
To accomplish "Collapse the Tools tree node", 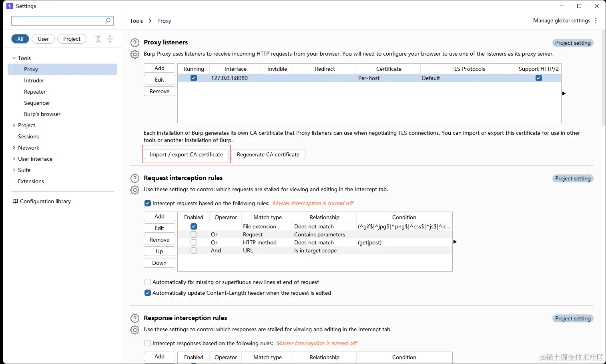I will coord(14,58).
